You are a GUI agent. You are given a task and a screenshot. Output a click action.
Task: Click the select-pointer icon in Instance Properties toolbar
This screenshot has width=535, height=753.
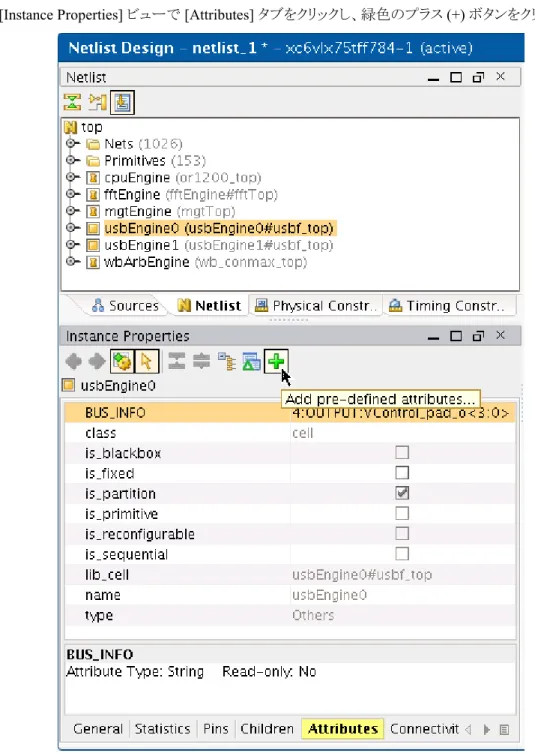(x=146, y=361)
